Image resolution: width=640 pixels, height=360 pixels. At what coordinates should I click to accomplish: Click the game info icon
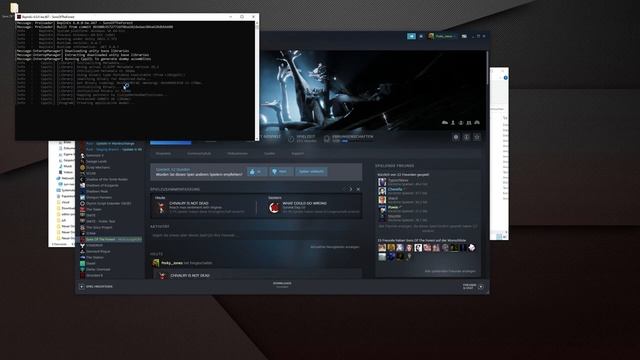[x=466, y=138]
